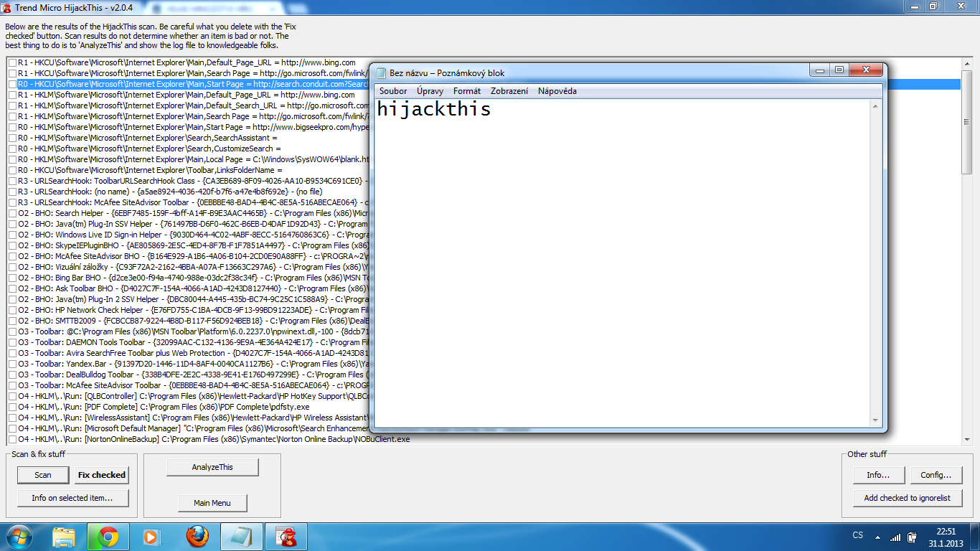Select the WirelessAssistant Run entry row
This screenshot has height=551, width=980.
click(192, 418)
